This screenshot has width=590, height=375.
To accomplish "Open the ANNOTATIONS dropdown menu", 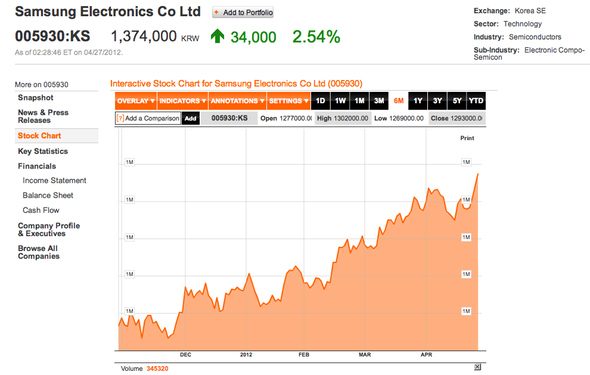I will coord(237,101).
